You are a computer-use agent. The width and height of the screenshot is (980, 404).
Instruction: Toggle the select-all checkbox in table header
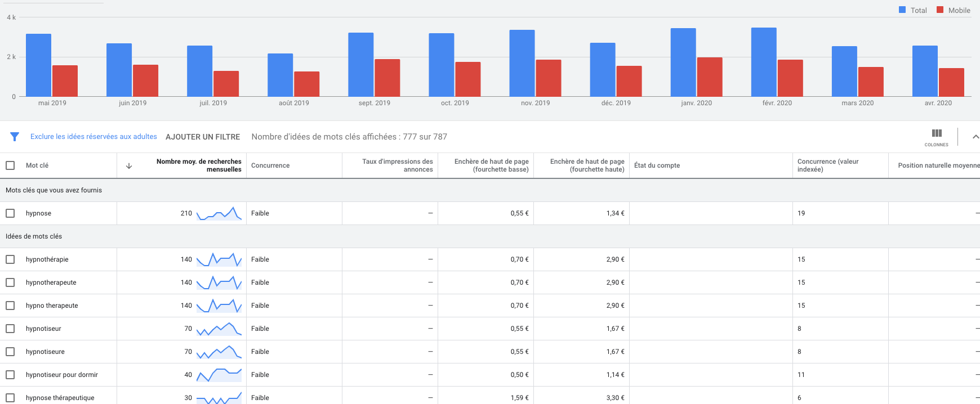pos(10,165)
